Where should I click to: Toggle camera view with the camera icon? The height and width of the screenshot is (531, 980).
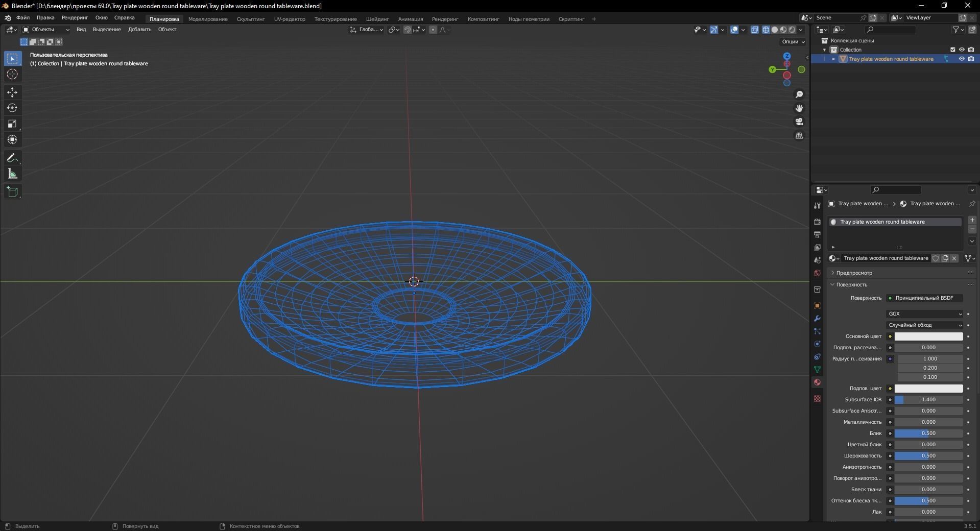(799, 122)
